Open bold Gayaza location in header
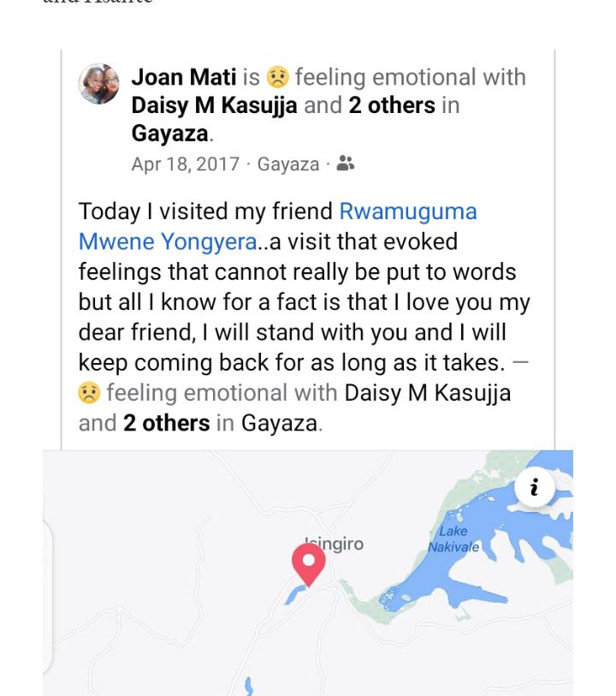Screen dimensions: 616x696 [x=169, y=134]
